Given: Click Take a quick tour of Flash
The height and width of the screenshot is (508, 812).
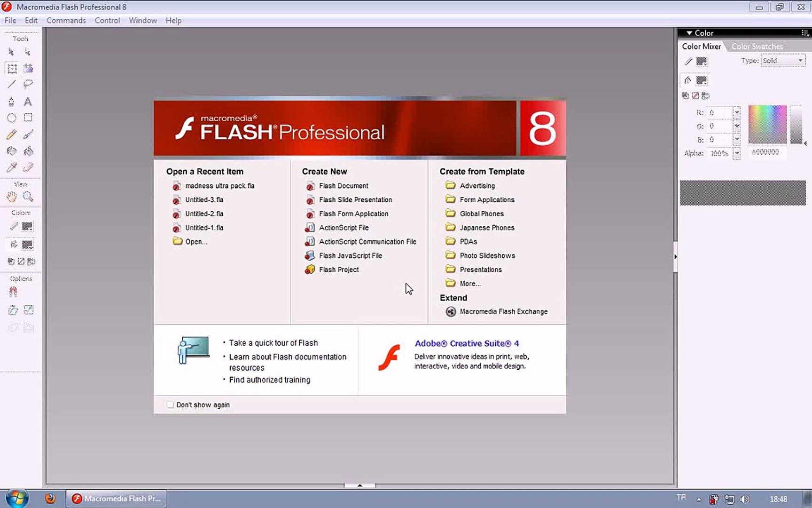Looking at the screenshot, I should pos(273,343).
